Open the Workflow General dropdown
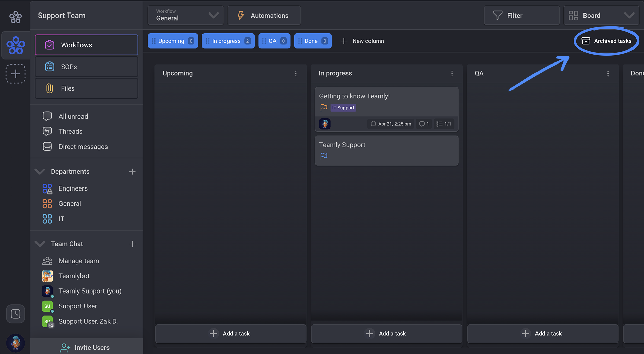644x354 pixels. 186,15
